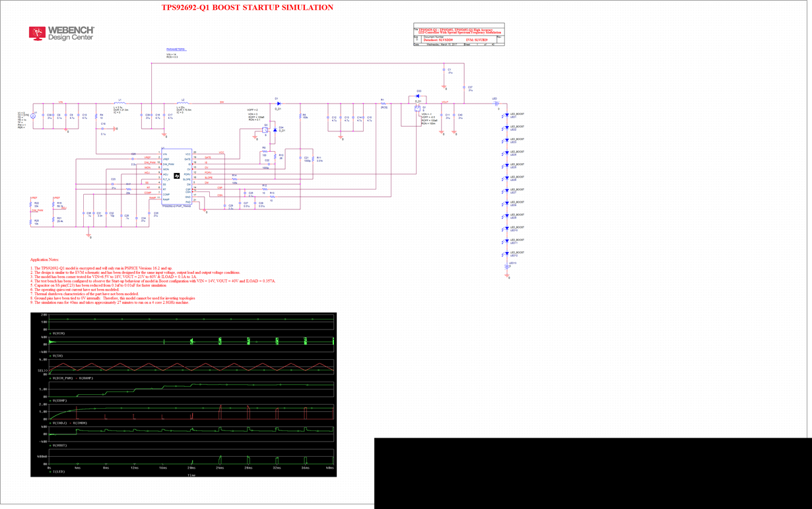Click the EVM SLVUB29 text in the title block
Screen dimensions: 812x509
pos(476,40)
